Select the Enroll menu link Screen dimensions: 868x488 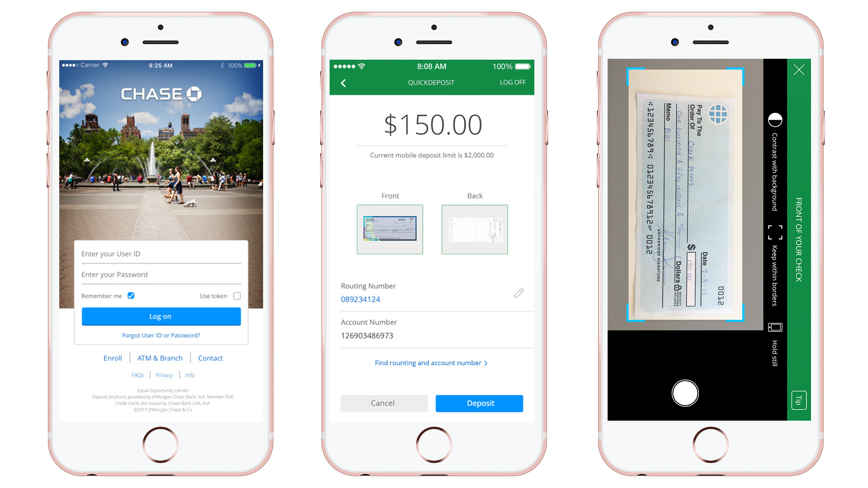(x=112, y=357)
